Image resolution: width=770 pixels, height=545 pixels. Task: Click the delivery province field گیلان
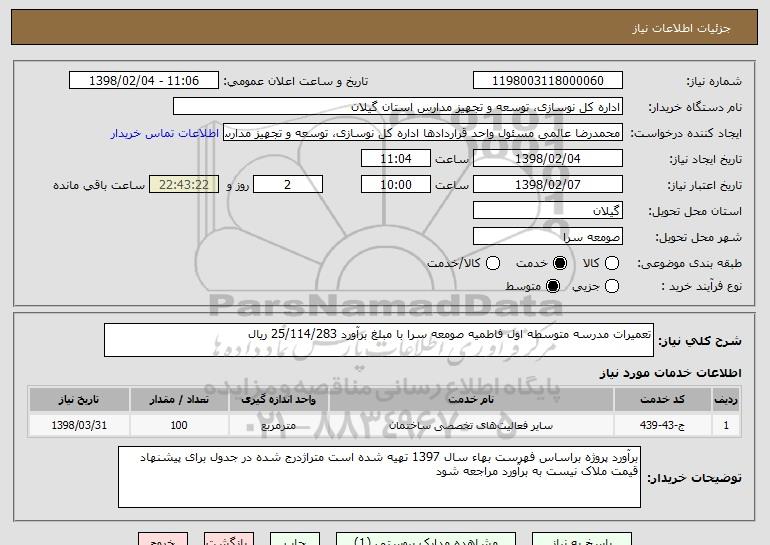tap(548, 211)
